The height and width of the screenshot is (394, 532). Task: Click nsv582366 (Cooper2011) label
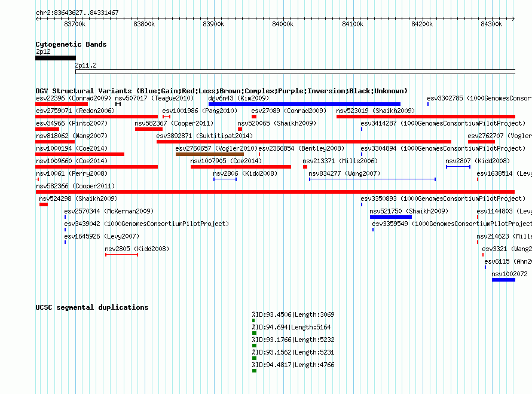(x=75, y=186)
